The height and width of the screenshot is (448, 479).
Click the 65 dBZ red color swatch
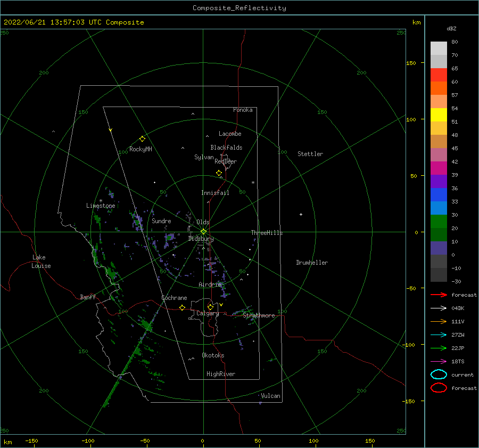click(439, 75)
